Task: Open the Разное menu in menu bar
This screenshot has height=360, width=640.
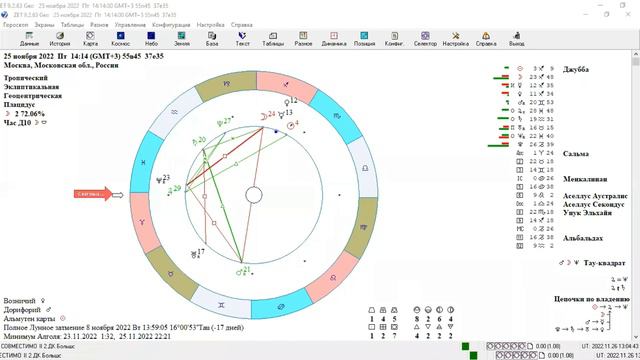Action: 99,25
